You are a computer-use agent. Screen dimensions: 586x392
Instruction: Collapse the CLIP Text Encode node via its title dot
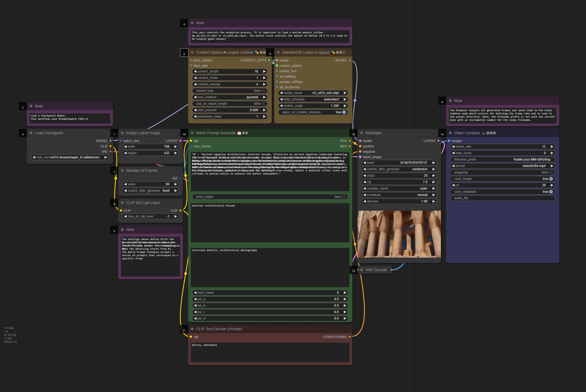pos(192,329)
